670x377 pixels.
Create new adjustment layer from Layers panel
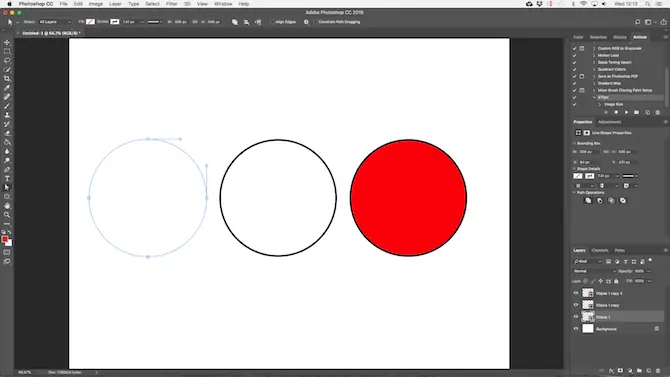point(630,371)
